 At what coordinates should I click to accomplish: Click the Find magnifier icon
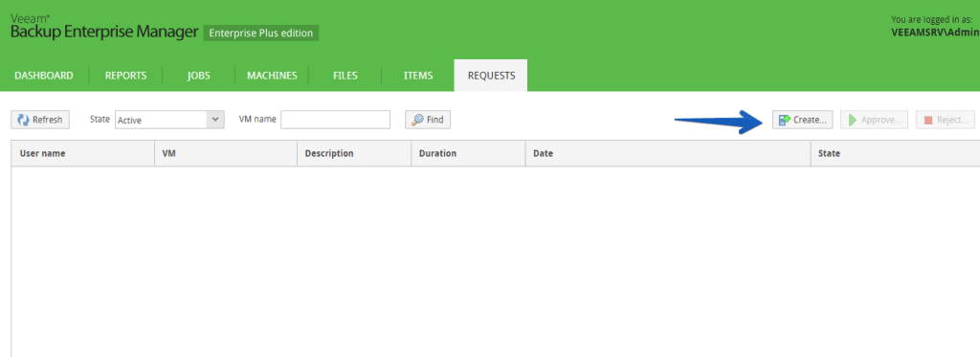417,120
